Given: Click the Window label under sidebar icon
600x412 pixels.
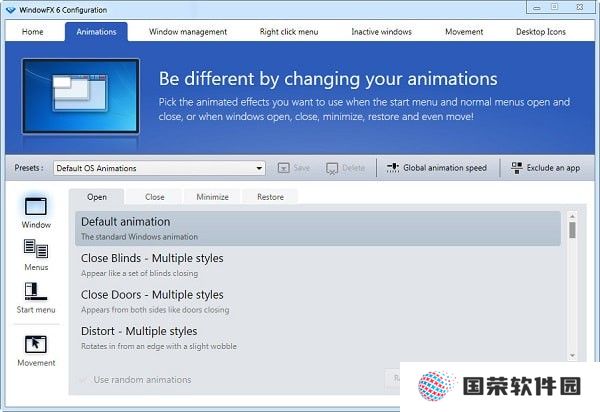Looking at the screenshot, I should pos(36,225).
